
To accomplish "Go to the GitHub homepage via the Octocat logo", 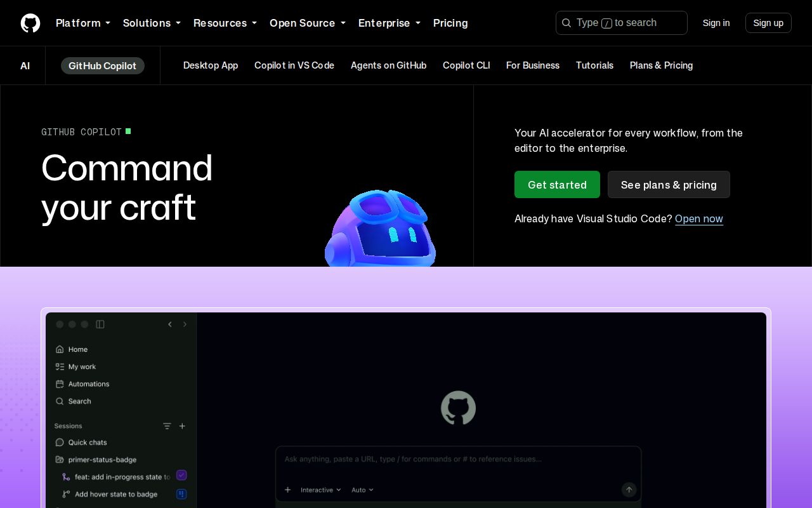I will tap(30, 23).
